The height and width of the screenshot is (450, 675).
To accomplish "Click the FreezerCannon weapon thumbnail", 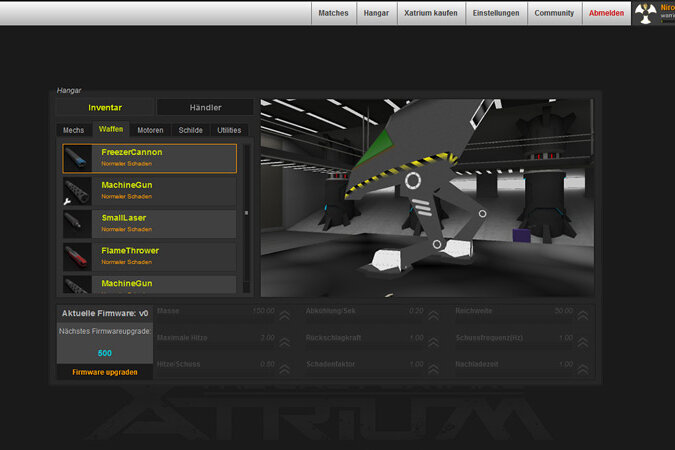I will tap(77, 158).
